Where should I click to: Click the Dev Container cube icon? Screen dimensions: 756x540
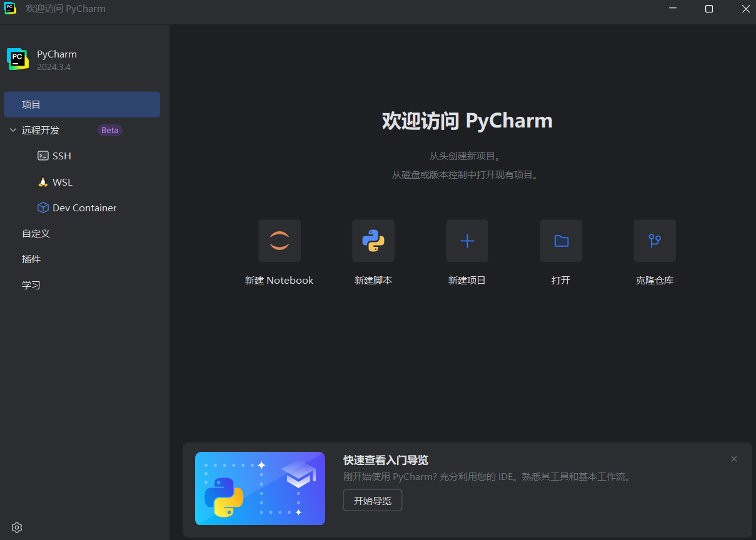point(43,207)
